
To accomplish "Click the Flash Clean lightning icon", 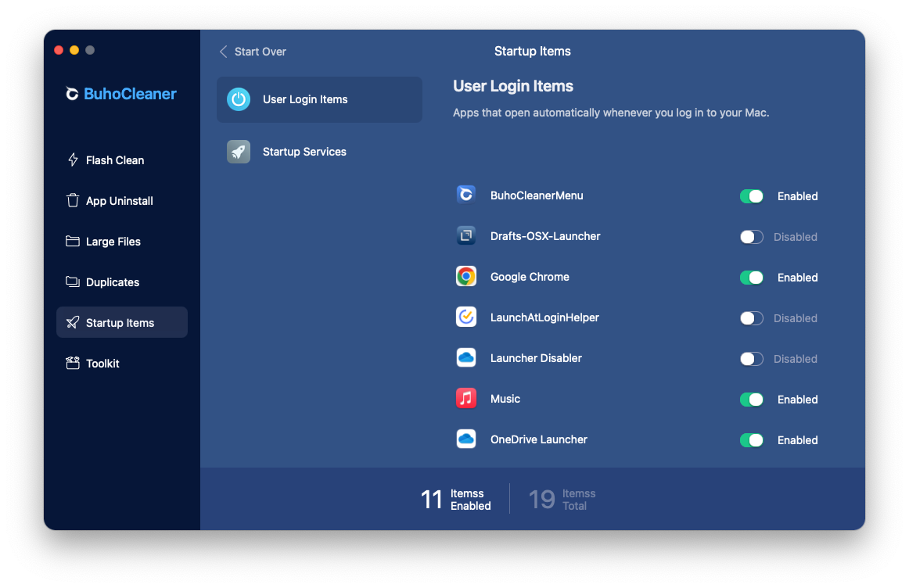I will point(73,160).
